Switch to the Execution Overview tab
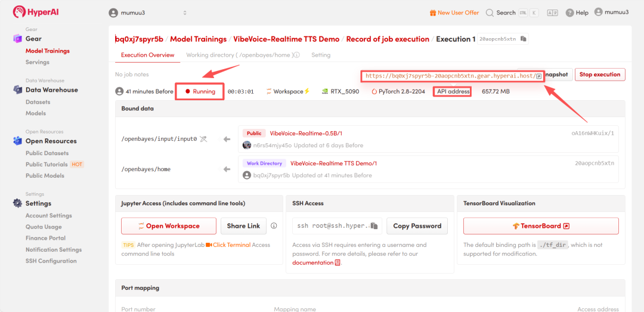The height and width of the screenshot is (312, 644). tap(147, 55)
